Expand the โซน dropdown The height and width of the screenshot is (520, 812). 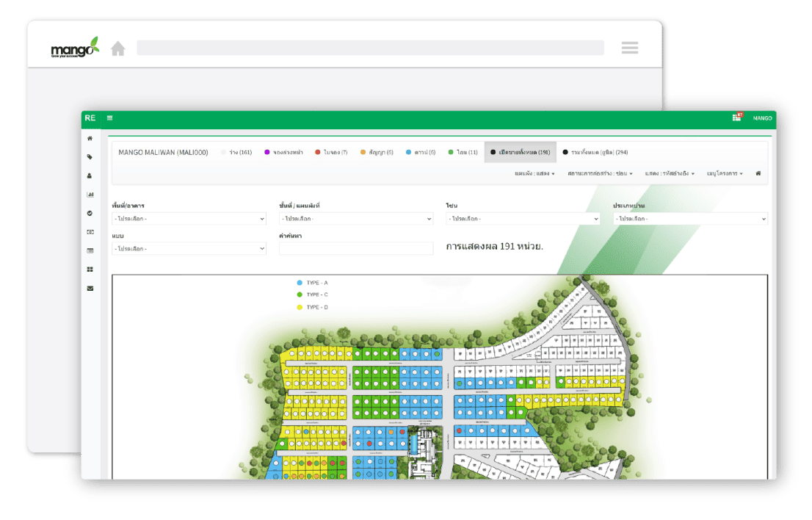coord(523,219)
